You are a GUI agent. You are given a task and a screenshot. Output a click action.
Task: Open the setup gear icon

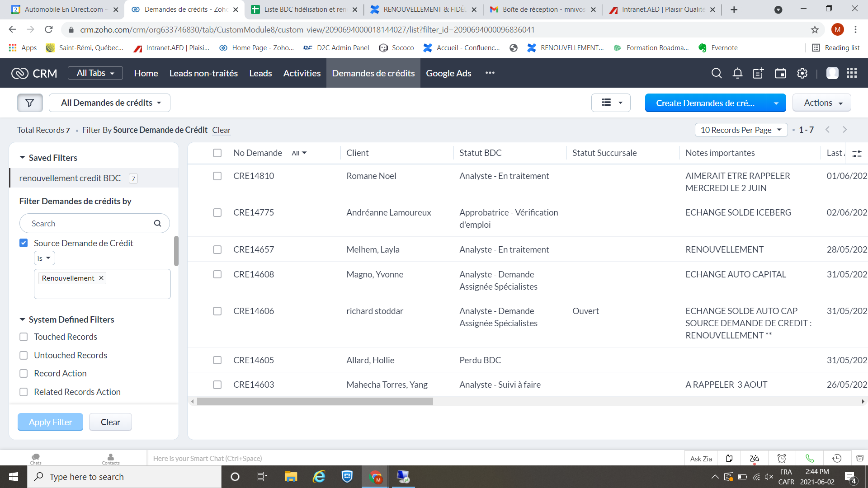click(802, 73)
